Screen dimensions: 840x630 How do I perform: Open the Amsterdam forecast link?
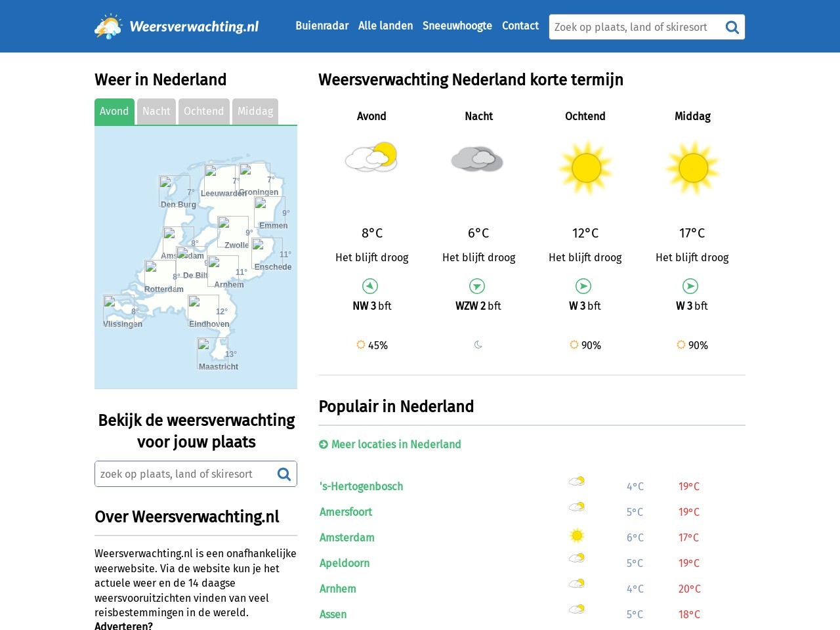pyautogui.click(x=347, y=537)
